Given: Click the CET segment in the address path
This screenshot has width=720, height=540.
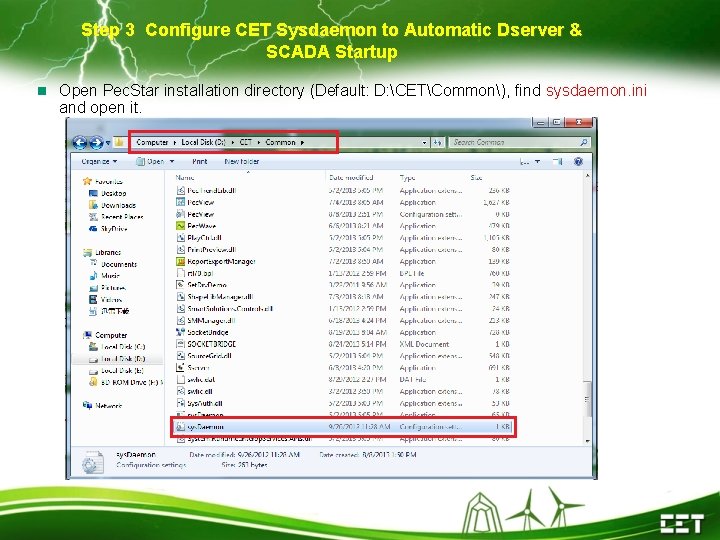Looking at the screenshot, I should point(246,142).
